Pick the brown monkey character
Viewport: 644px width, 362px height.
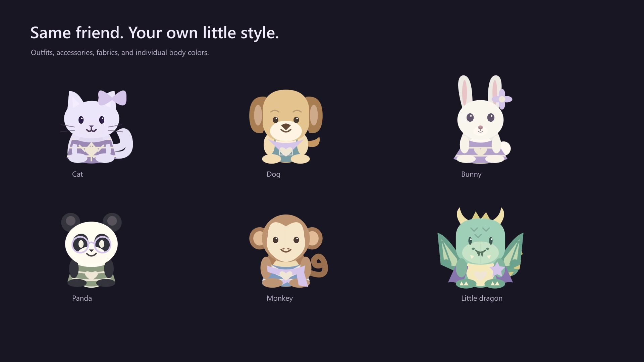[x=288, y=251]
